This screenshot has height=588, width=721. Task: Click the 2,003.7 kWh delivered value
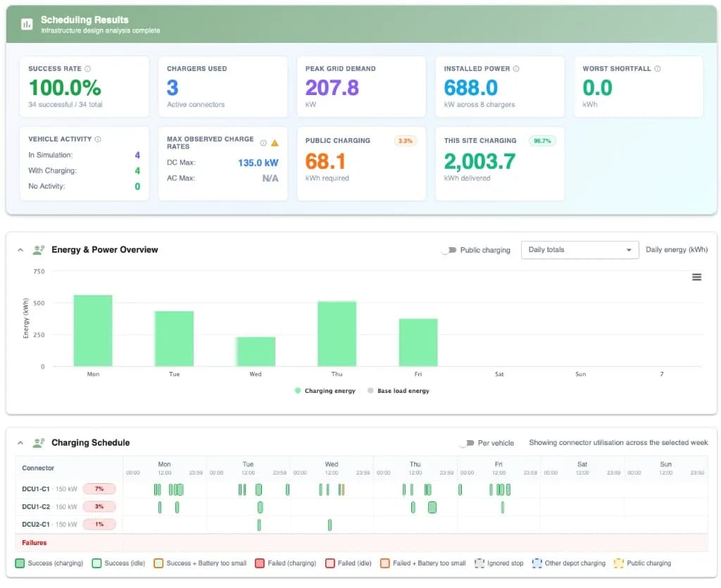[x=479, y=161]
